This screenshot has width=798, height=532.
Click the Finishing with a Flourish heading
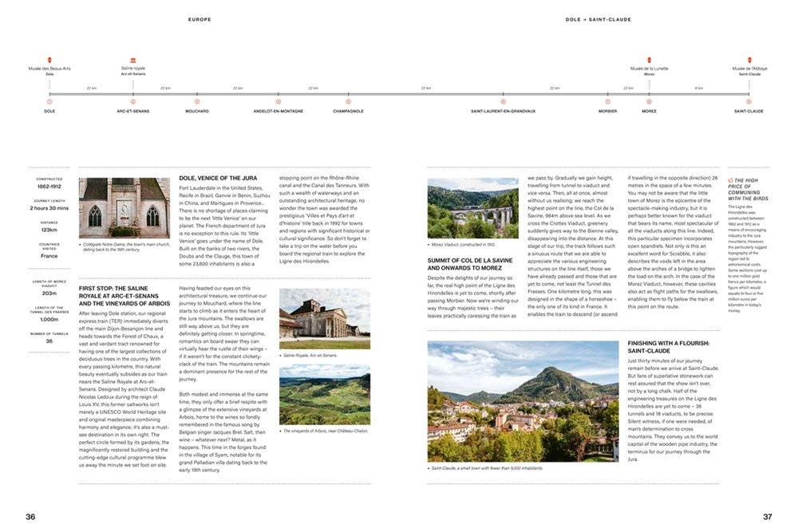pyautogui.click(x=668, y=347)
